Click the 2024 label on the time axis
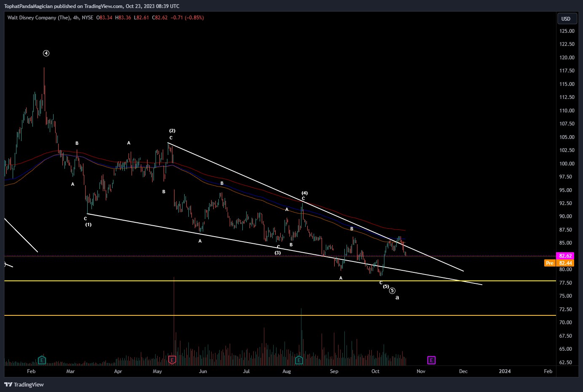Screen dimensions: 583x392 tap(505, 371)
